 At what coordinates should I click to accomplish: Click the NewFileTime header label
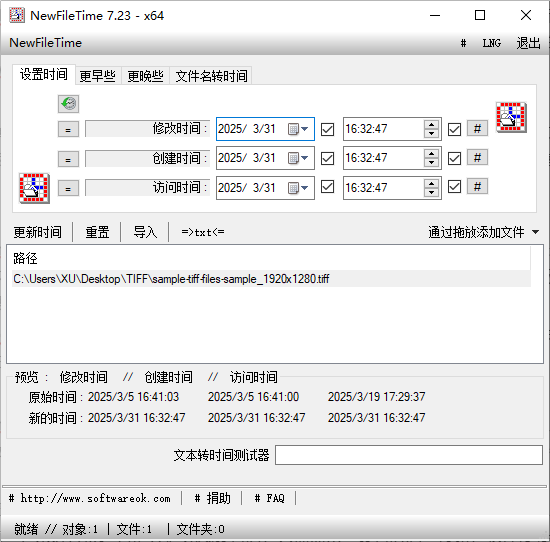pos(46,43)
